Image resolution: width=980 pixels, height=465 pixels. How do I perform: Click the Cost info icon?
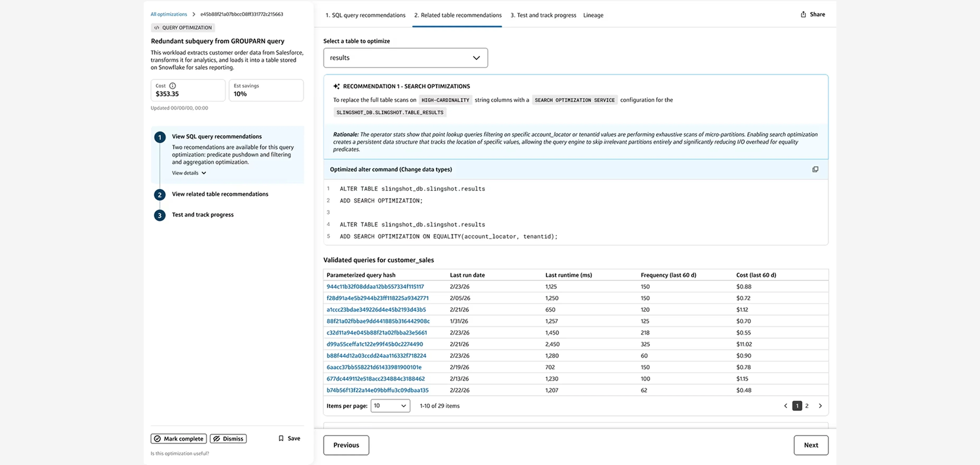[x=172, y=86]
